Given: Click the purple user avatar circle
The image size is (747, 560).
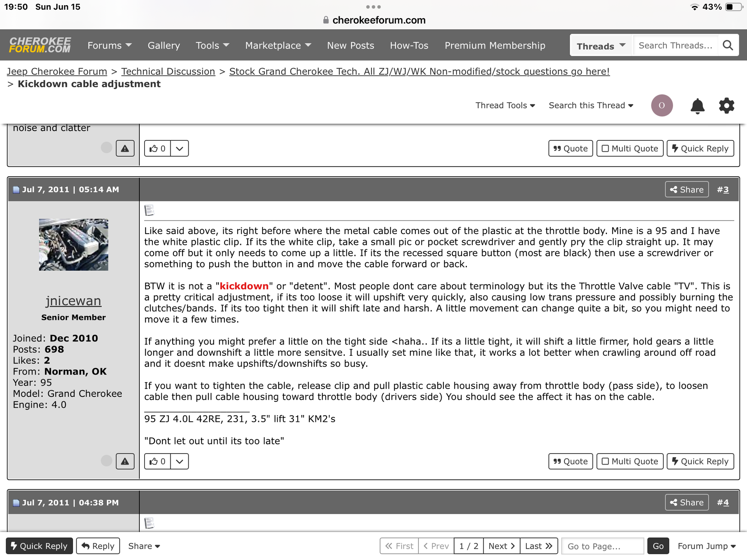Looking at the screenshot, I should [x=661, y=106].
